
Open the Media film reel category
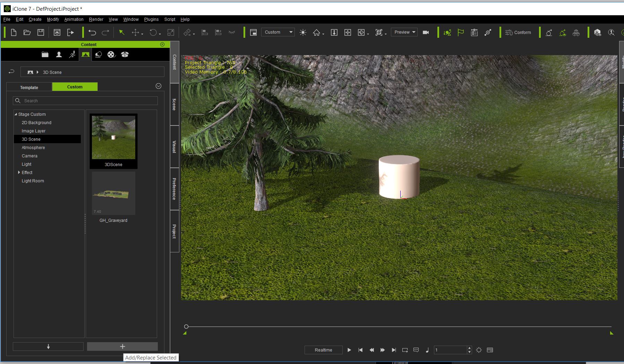tap(111, 54)
